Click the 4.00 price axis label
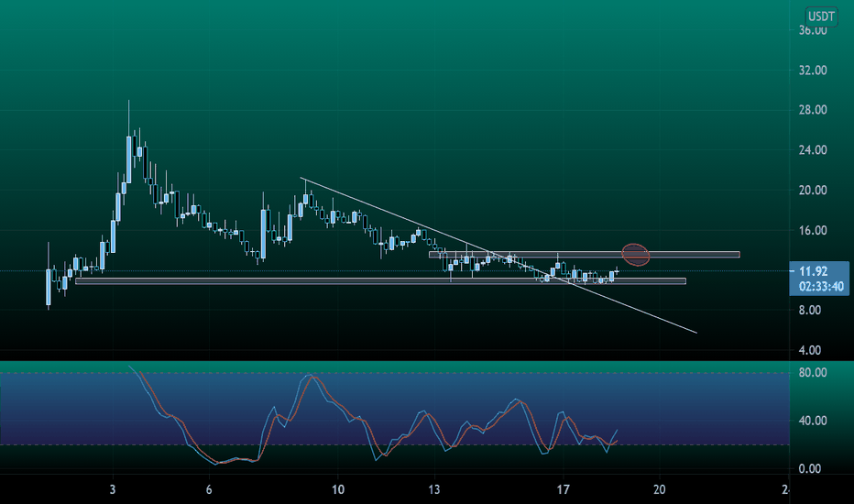 pos(809,350)
